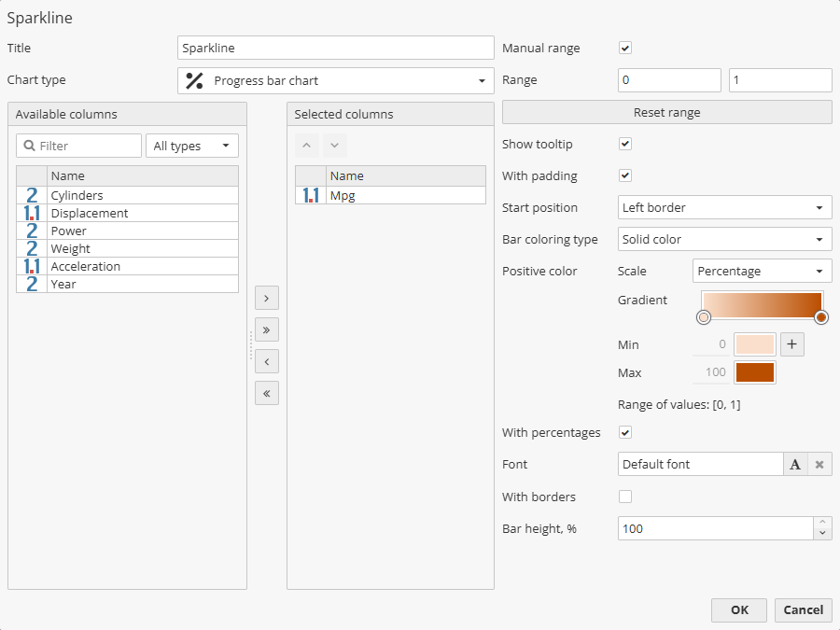Image resolution: width=840 pixels, height=630 pixels.
Task: Remove all columns with double left arrow
Action: click(267, 394)
